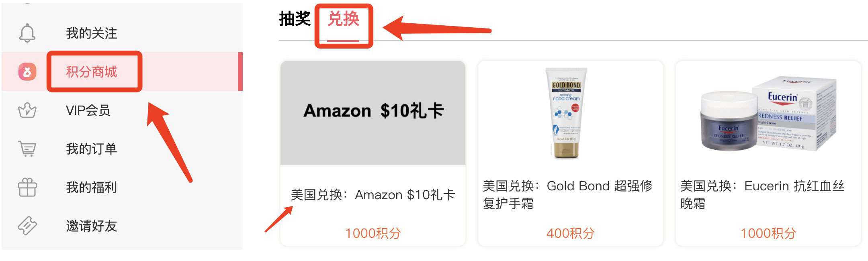Click the pink 积分商城 icon
The height and width of the screenshot is (261, 868).
pyautogui.click(x=27, y=72)
